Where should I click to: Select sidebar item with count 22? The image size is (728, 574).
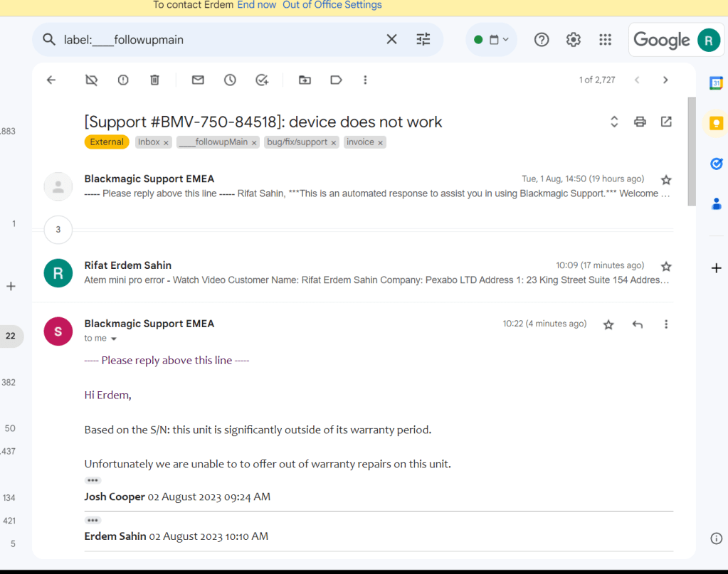pos(11,336)
